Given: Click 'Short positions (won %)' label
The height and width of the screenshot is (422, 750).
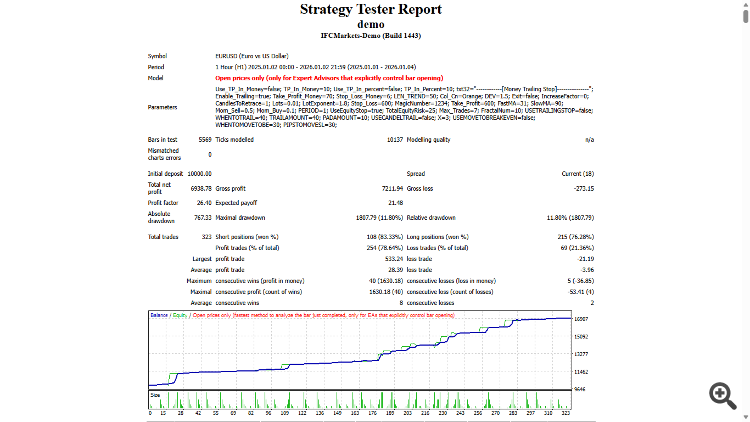Looking at the screenshot, I should click(247, 237).
